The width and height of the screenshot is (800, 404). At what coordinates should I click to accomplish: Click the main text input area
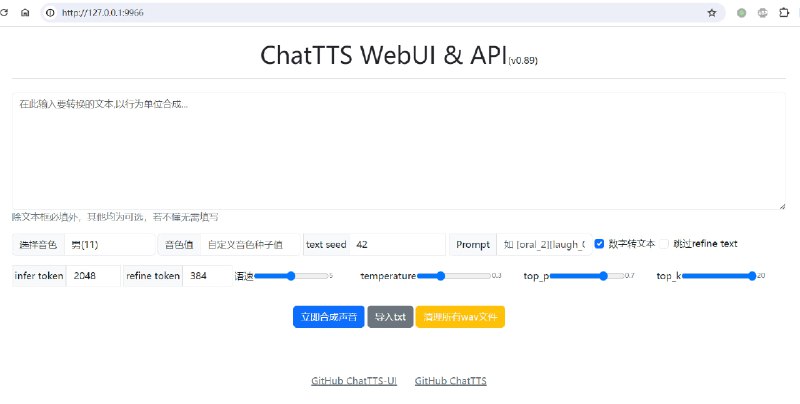398,150
